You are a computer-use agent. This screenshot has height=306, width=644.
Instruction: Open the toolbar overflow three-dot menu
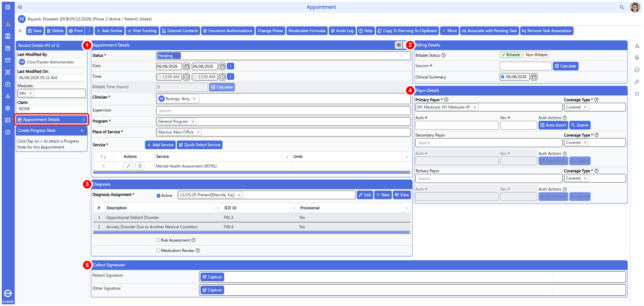(x=89, y=31)
